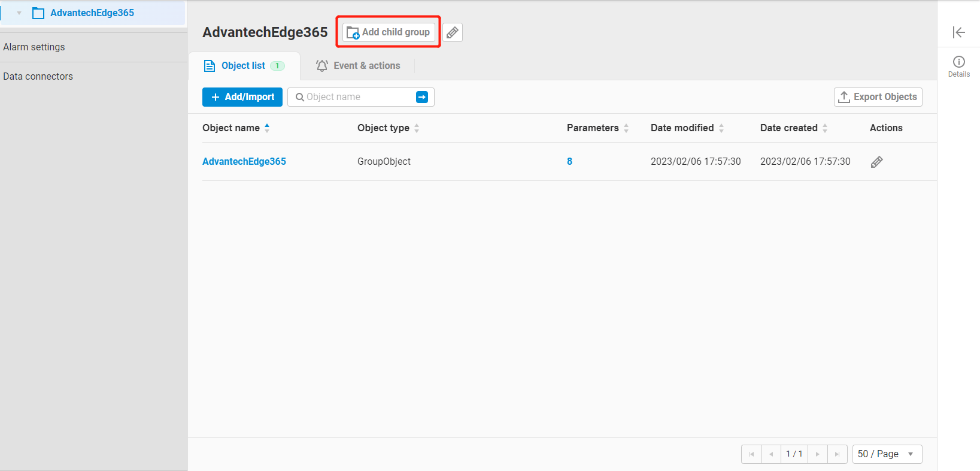Click the pencil icon in AdvantechEdge365 row

click(x=876, y=162)
